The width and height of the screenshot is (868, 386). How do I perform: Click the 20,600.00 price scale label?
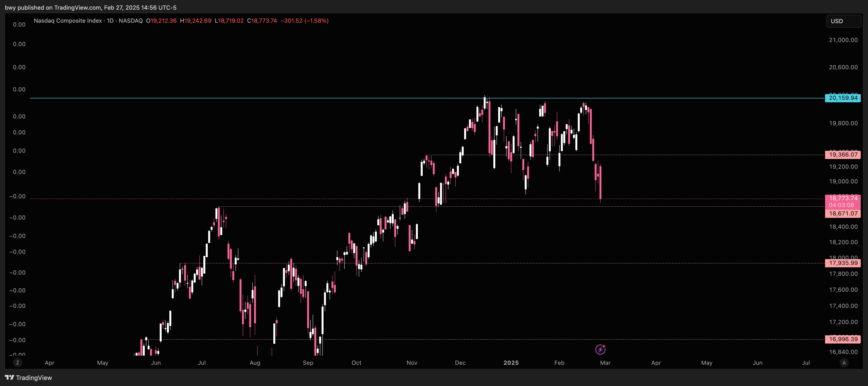pyautogui.click(x=843, y=67)
